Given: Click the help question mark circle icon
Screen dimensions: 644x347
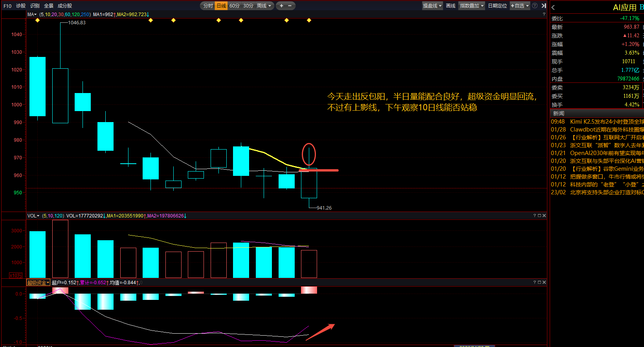Looking at the screenshot, I should pos(535,5).
